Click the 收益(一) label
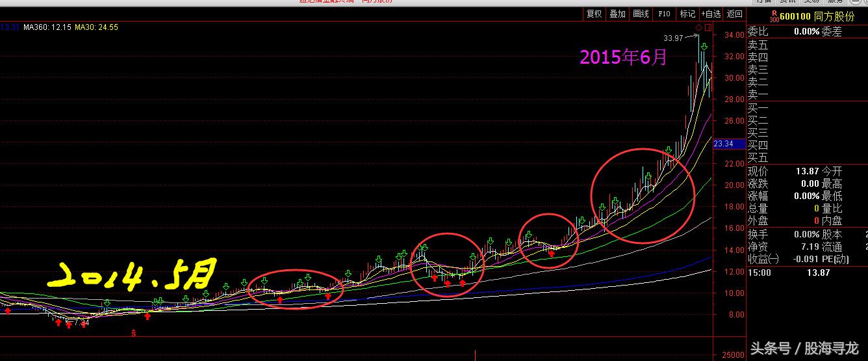 (x=763, y=259)
